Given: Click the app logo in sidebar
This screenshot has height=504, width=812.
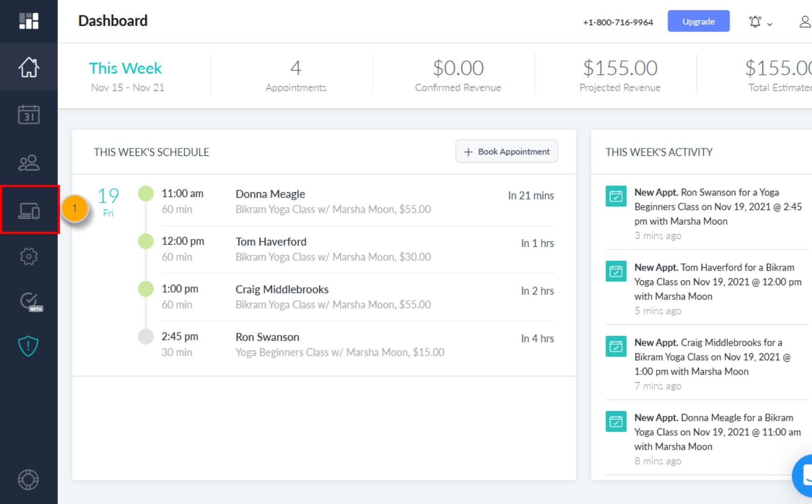Looking at the screenshot, I should [x=28, y=21].
